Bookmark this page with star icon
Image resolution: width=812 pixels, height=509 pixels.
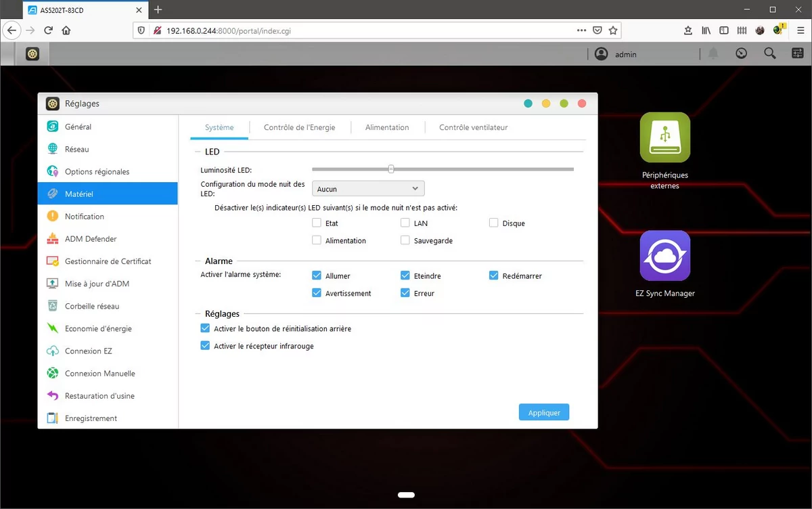[x=613, y=30]
